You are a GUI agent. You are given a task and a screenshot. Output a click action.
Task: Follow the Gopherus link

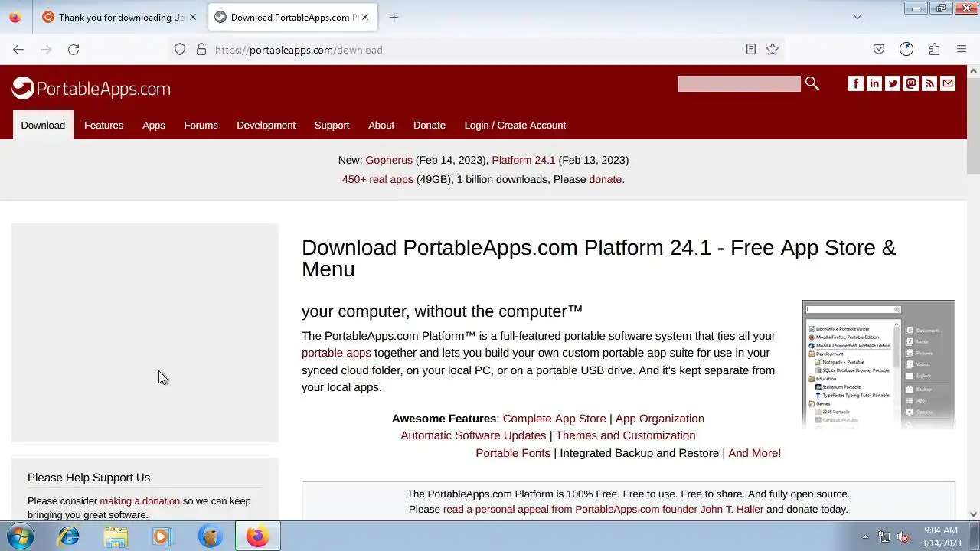point(389,160)
